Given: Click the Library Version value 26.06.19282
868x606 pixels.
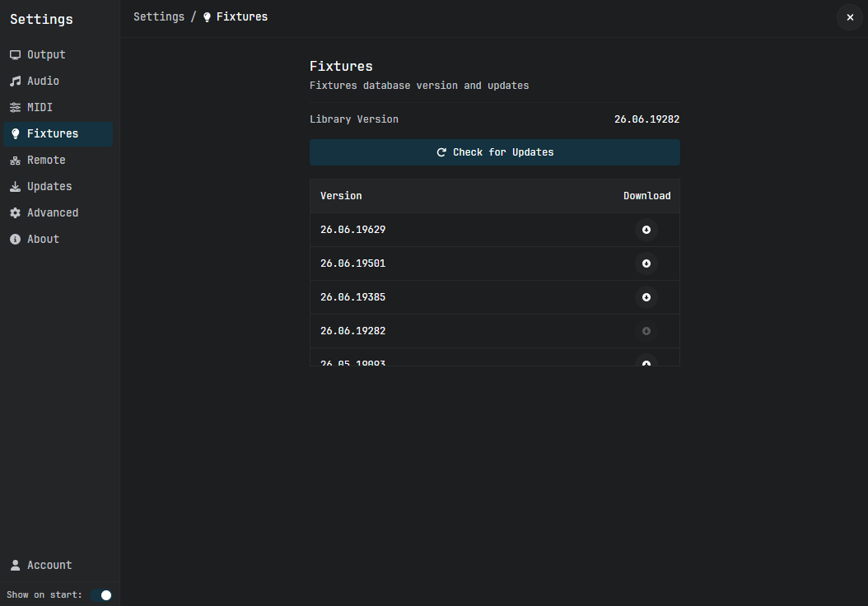Looking at the screenshot, I should click(x=646, y=119).
